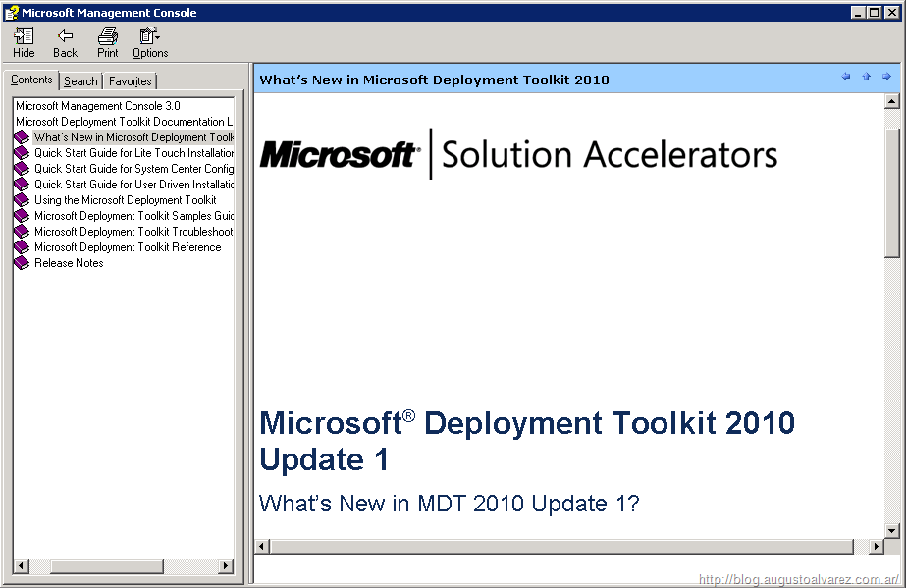Select the Contents tab
Image resolution: width=906 pixels, height=588 pixels.
point(31,80)
